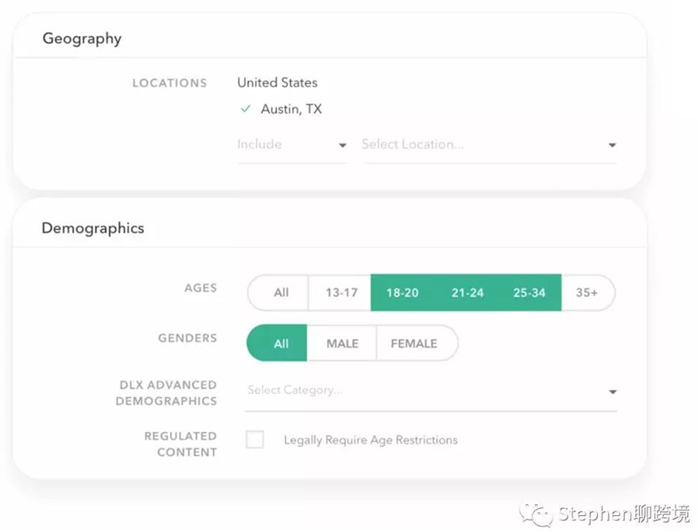Image resolution: width=699 pixels, height=531 pixels.
Task: Open DLX Advanced Demographics category dropdown
Action: point(612,392)
